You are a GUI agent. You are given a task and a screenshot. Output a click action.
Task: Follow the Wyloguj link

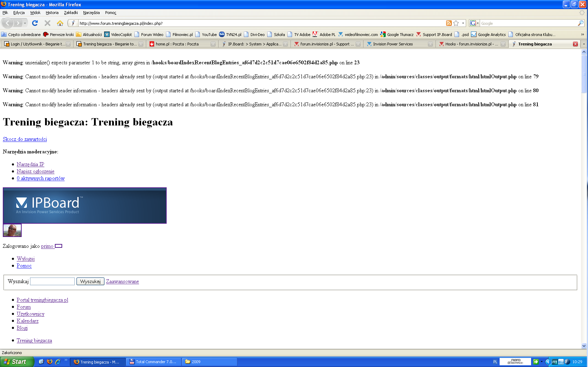26,259
